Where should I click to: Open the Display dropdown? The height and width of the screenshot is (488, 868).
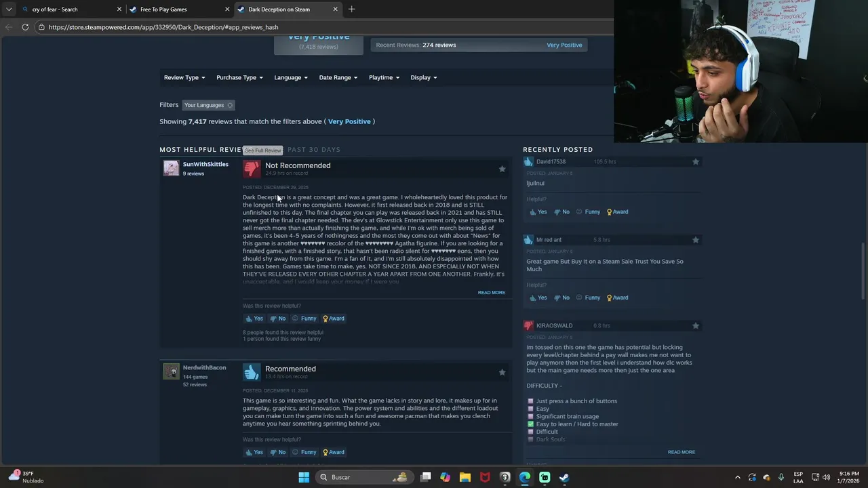(423, 77)
